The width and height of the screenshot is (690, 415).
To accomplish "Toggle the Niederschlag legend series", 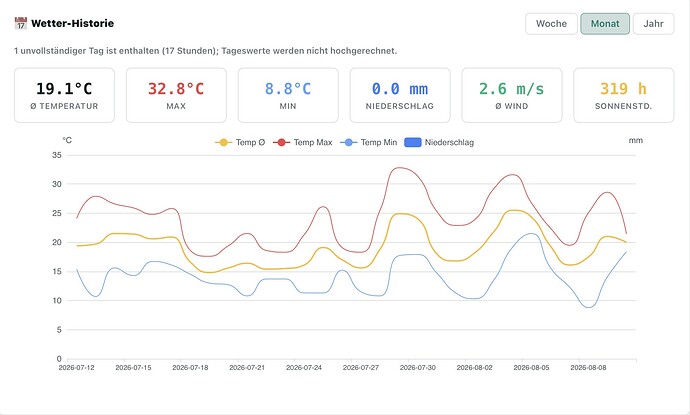I will pos(439,142).
